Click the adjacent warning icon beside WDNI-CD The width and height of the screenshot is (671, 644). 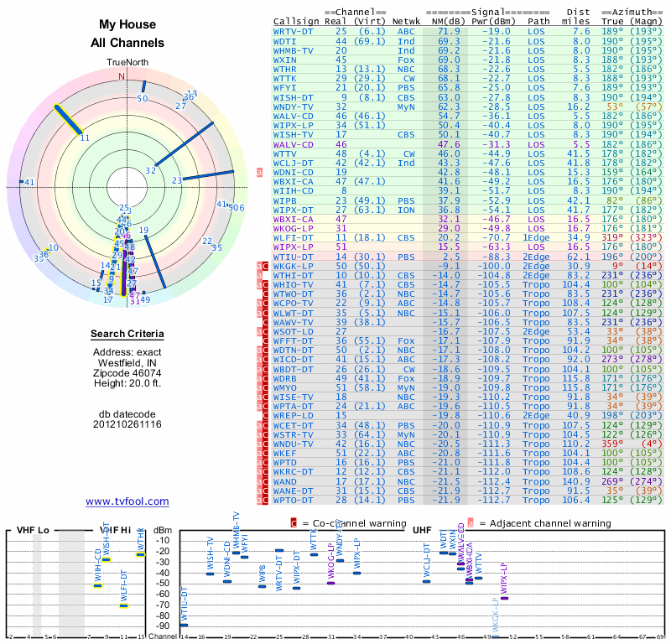click(259, 173)
